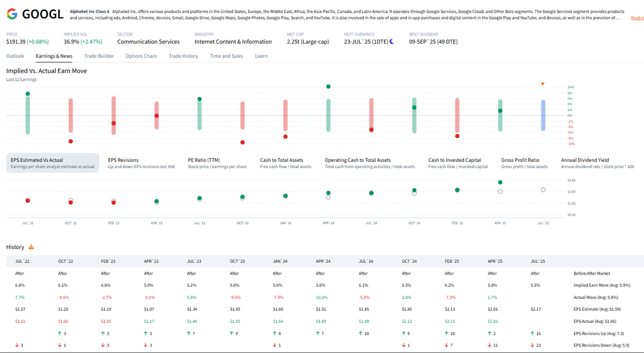Click the green actual move dot for Jul'22
Image resolution: width=644 pixels, height=353 pixels.
[x=28, y=93]
